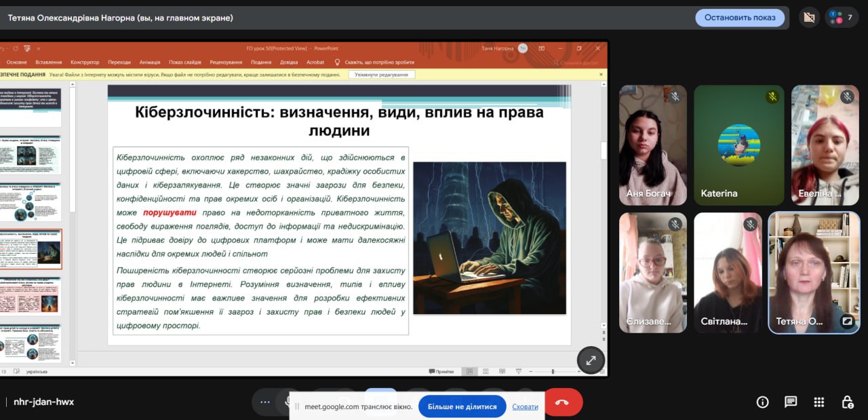Click the Остановить показ button

[x=740, y=18]
